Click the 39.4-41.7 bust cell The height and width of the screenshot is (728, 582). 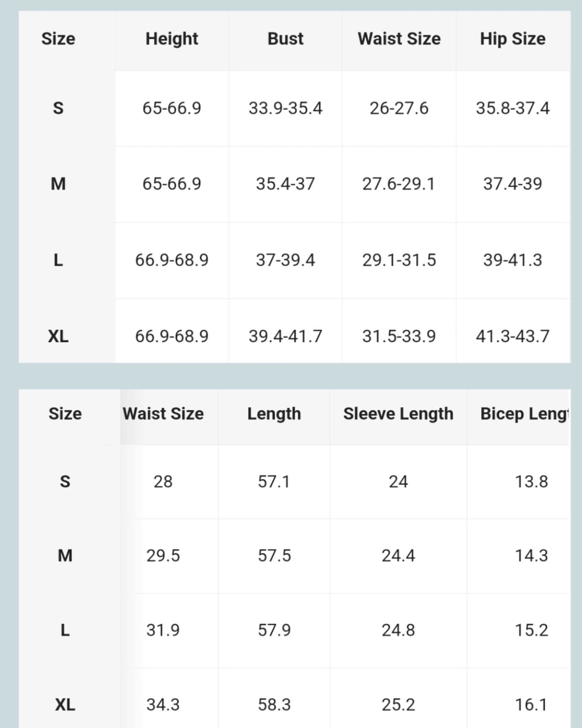[285, 336]
